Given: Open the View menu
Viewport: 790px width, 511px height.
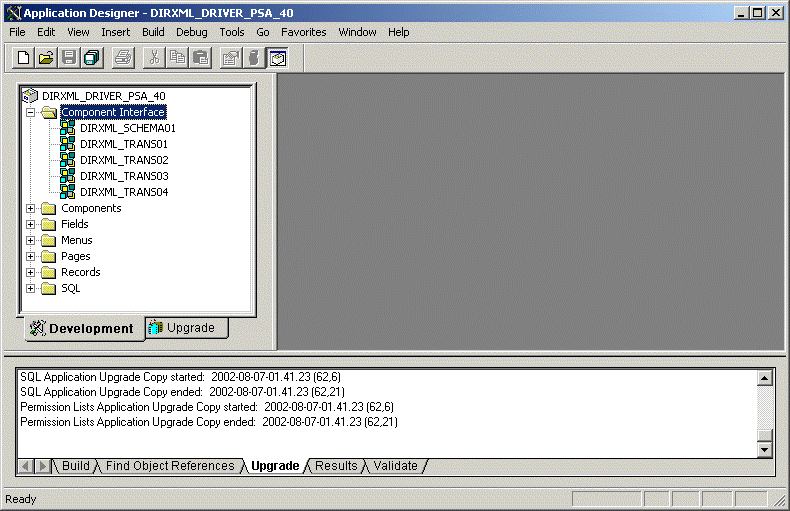Looking at the screenshot, I should coord(78,32).
